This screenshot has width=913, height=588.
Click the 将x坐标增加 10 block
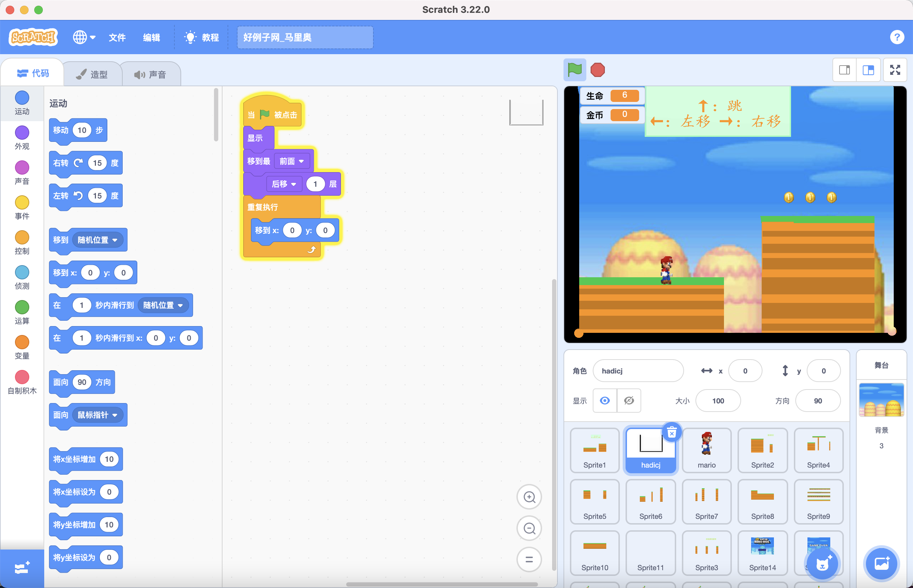click(86, 459)
